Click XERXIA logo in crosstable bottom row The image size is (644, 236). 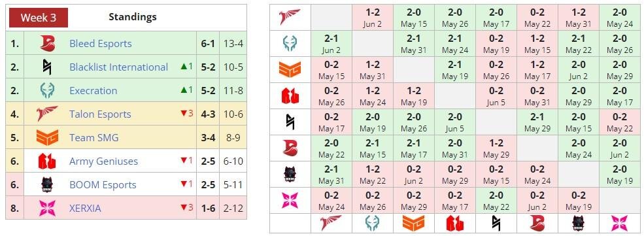coord(620,223)
